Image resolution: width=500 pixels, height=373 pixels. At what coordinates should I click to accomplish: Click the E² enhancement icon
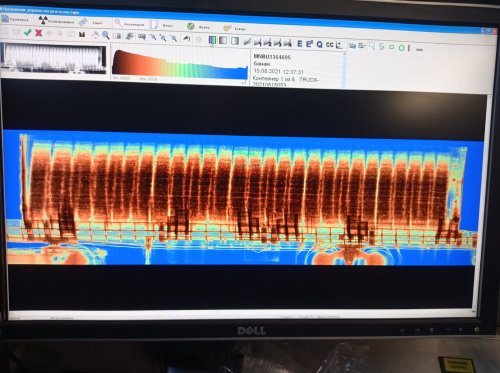[x=309, y=44]
